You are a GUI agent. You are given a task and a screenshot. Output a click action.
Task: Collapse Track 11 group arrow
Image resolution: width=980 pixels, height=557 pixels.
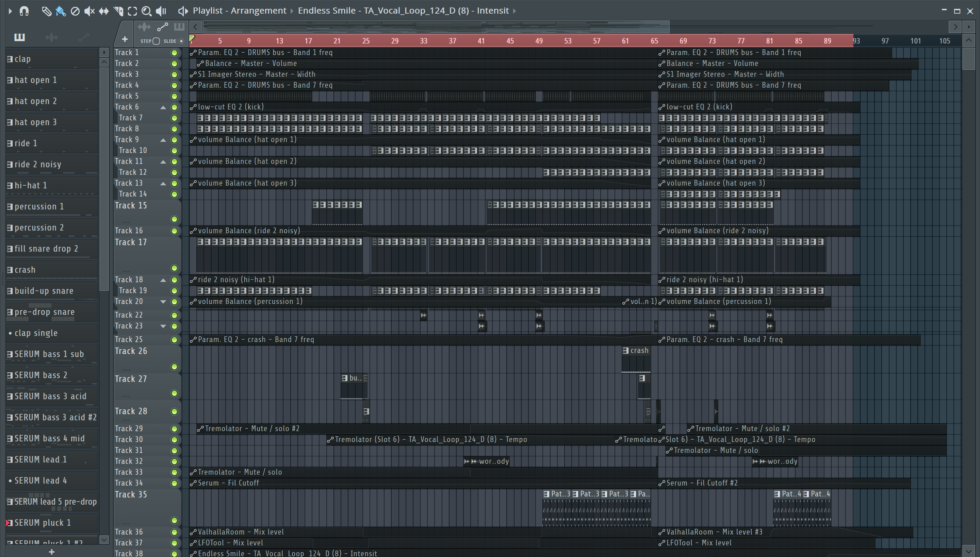163,162
